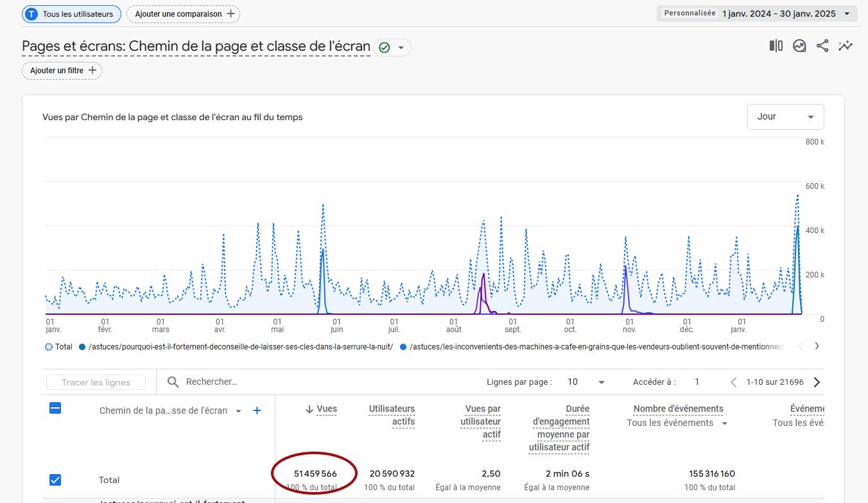868x503 pixels.
Task: Open the customize report chart icon
Action: click(799, 46)
